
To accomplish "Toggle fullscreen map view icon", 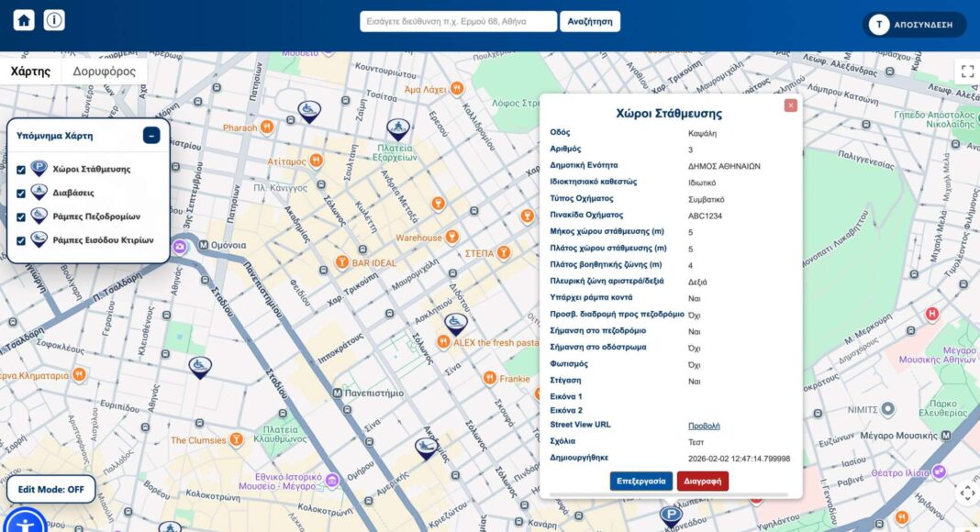I will pos(966,72).
